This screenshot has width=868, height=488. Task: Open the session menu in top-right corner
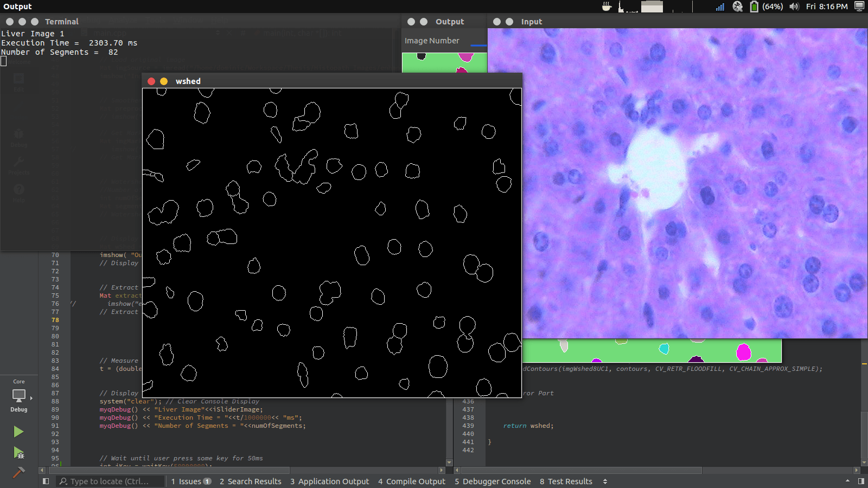859,7
